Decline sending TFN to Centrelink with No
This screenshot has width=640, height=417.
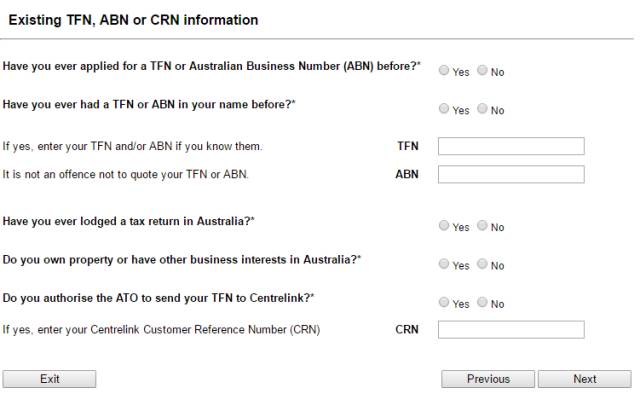[482, 302]
